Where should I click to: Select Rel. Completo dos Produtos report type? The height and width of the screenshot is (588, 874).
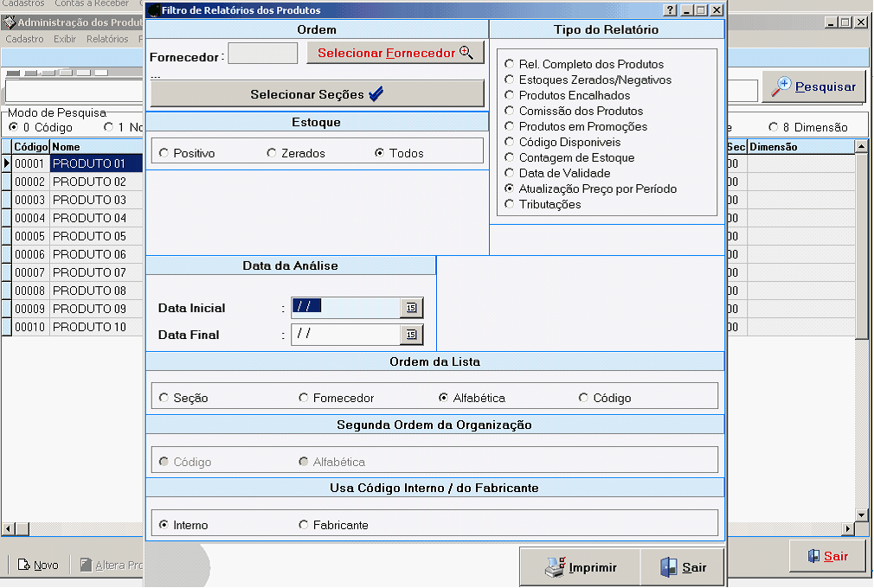point(510,64)
